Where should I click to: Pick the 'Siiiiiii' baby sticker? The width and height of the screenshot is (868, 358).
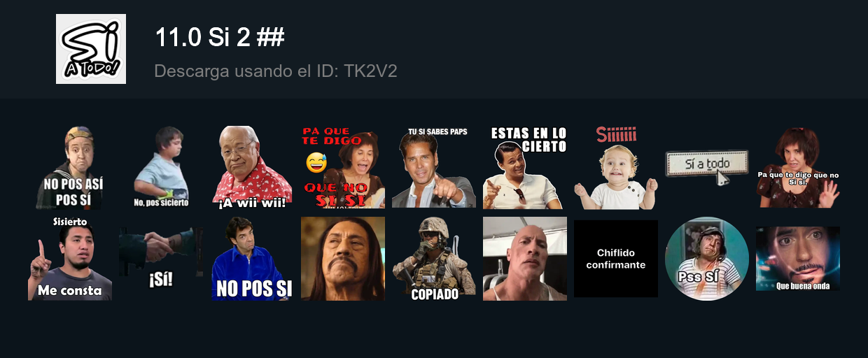[x=616, y=167]
